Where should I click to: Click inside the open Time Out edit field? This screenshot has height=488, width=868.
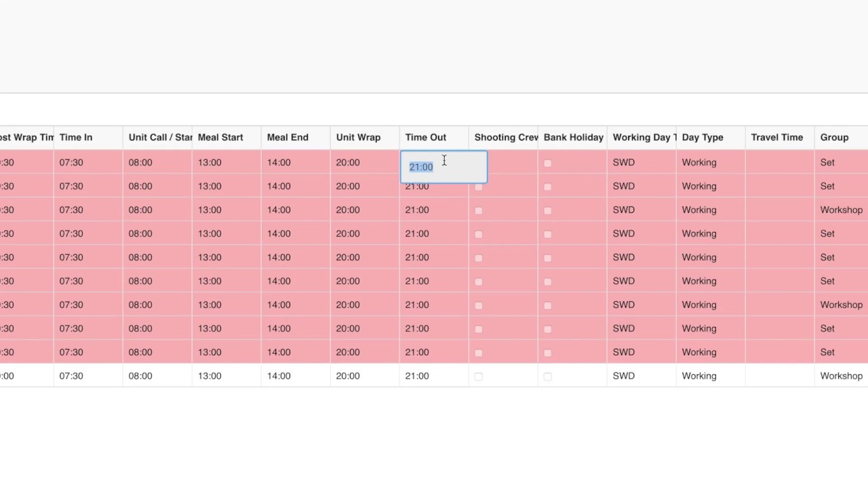click(444, 167)
